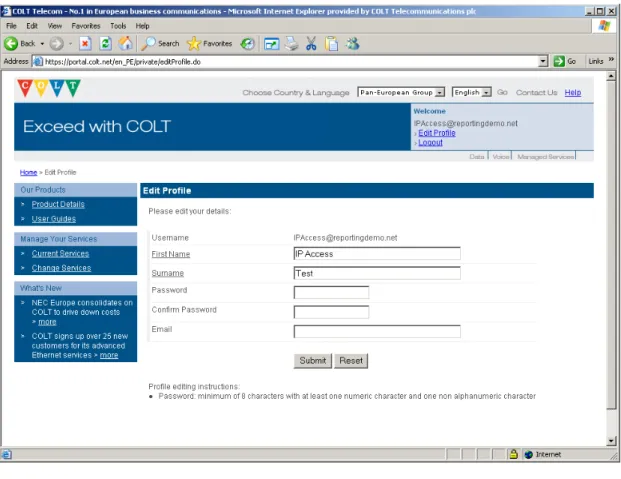Click the Print toolbar icon
Image resolution: width=621 pixels, height=479 pixels.
click(x=292, y=44)
